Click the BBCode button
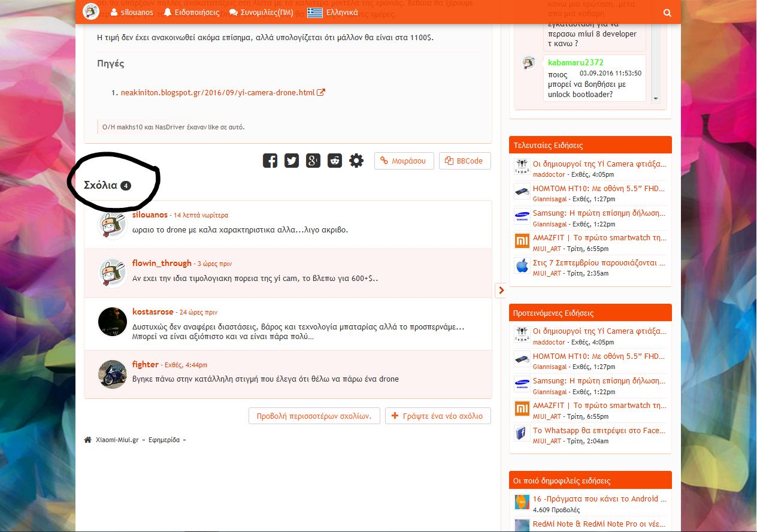 point(465,161)
